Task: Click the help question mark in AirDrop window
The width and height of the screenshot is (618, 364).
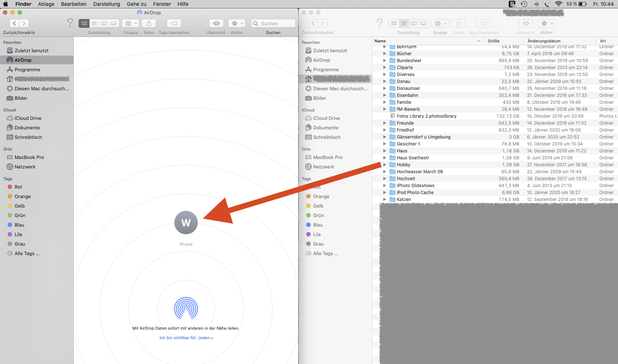Action: [x=70, y=23]
